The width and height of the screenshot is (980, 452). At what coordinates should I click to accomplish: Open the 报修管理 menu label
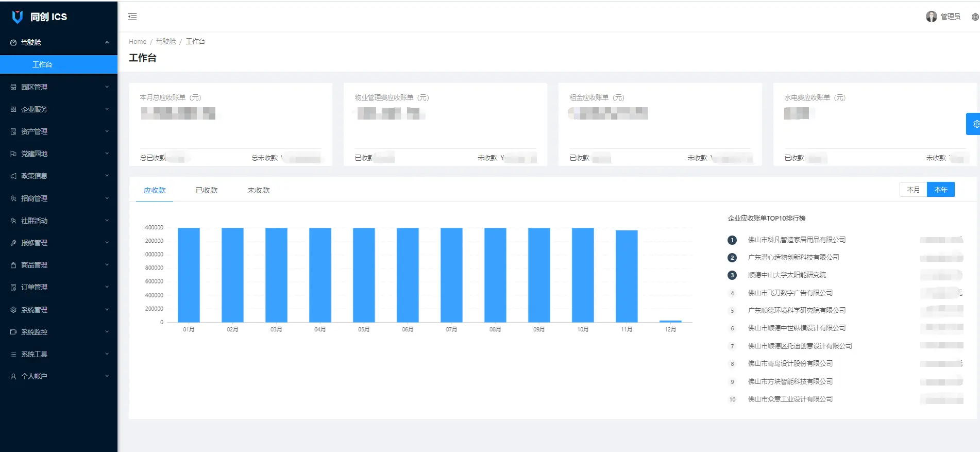tap(34, 243)
